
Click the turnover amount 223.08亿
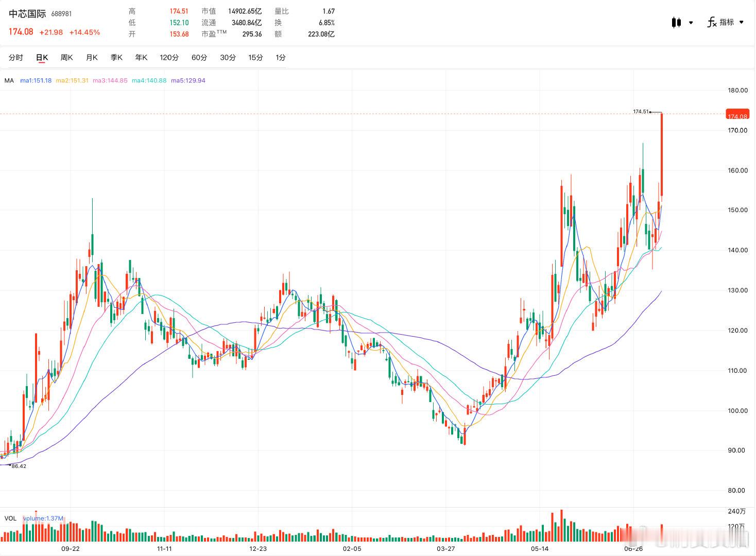pyautogui.click(x=321, y=34)
